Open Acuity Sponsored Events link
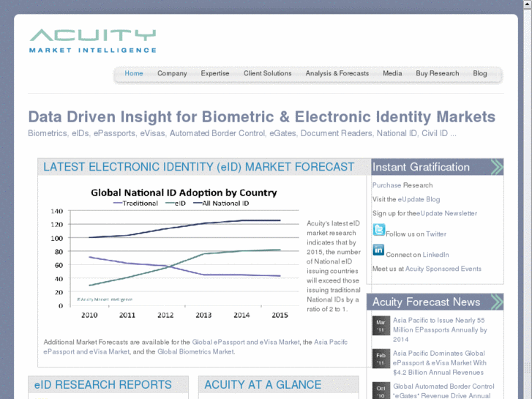Viewport: 532px width, 399px height. point(443,269)
